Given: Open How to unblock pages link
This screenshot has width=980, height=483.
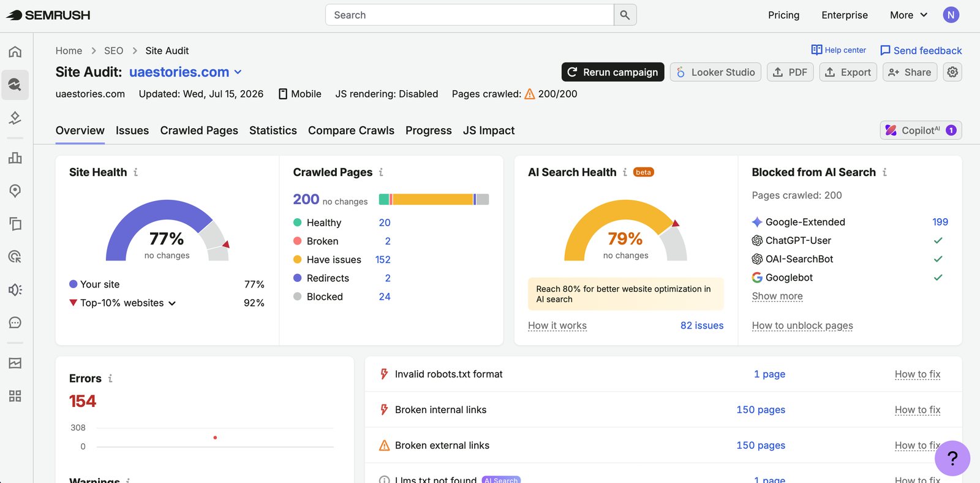Looking at the screenshot, I should (x=802, y=325).
